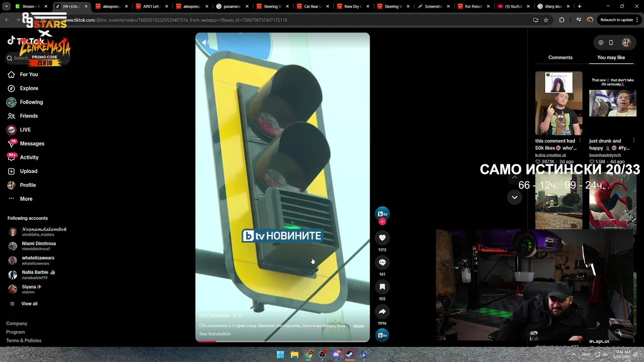Open the NeznamAsSamBok following account
The height and width of the screenshot is (362, 644).
[37, 232]
